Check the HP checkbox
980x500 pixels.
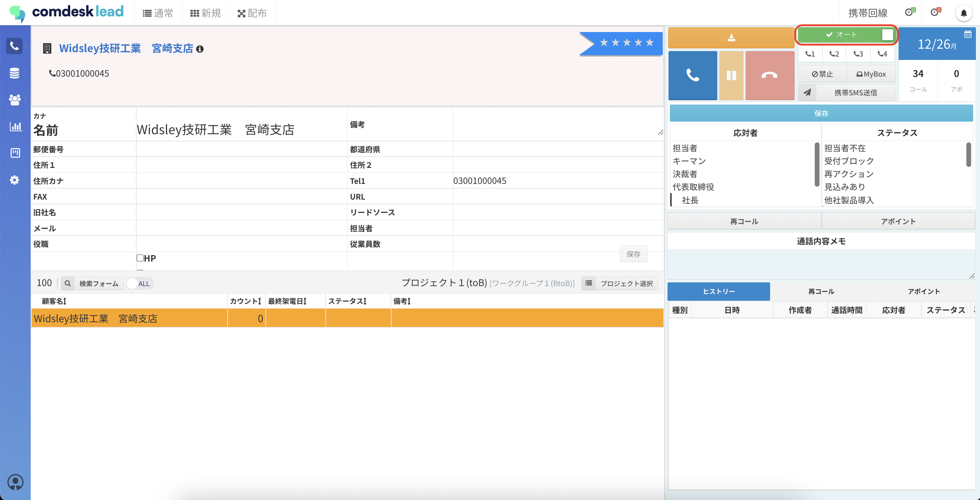click(140, 258)
